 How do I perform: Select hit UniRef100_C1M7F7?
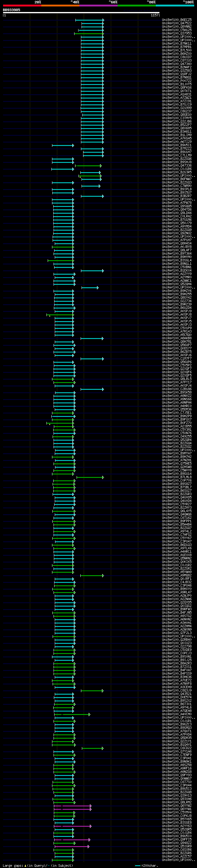[x=177, y=359]
